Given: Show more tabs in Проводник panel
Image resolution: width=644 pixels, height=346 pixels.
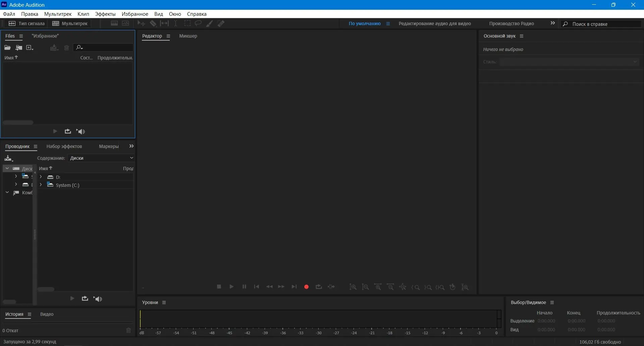Looking at the screenshot, I should click(x=131, y=146).
